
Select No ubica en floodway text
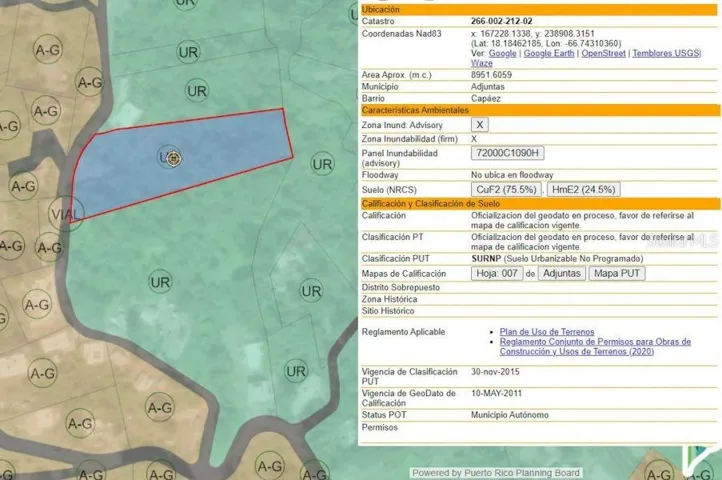tap(512, 175)
